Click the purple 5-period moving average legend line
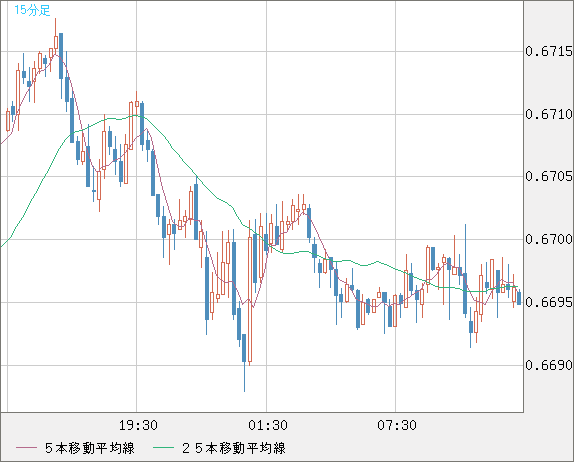574x462 pixels. (26, 448)
